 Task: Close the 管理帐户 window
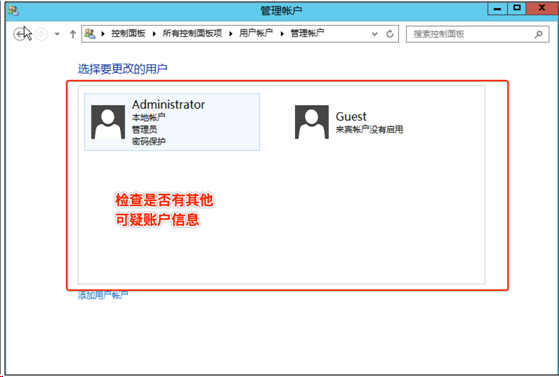point(542,9)
